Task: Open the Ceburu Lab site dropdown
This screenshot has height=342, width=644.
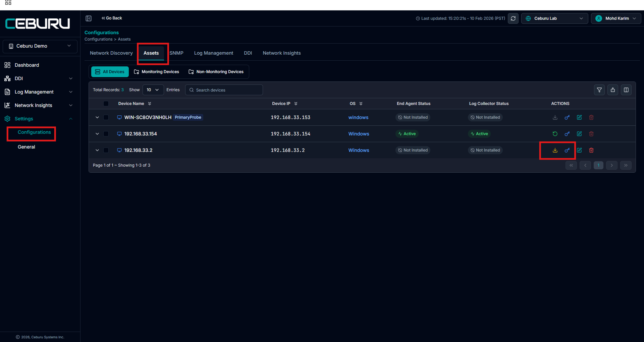Action: click(555, 18)
